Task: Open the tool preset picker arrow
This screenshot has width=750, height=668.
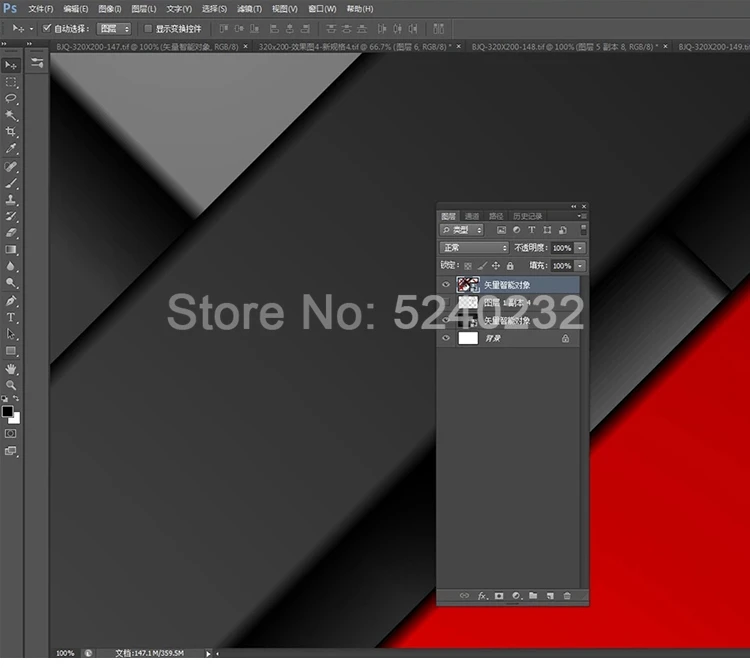Action: (31, 29)
